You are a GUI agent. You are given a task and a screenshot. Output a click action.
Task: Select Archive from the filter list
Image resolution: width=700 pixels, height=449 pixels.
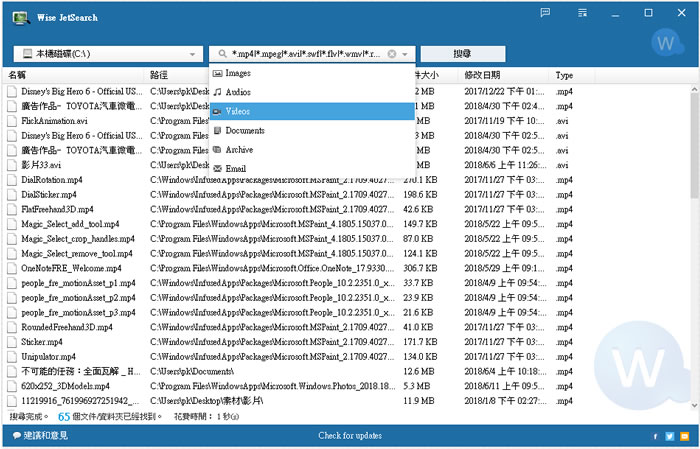240,149
